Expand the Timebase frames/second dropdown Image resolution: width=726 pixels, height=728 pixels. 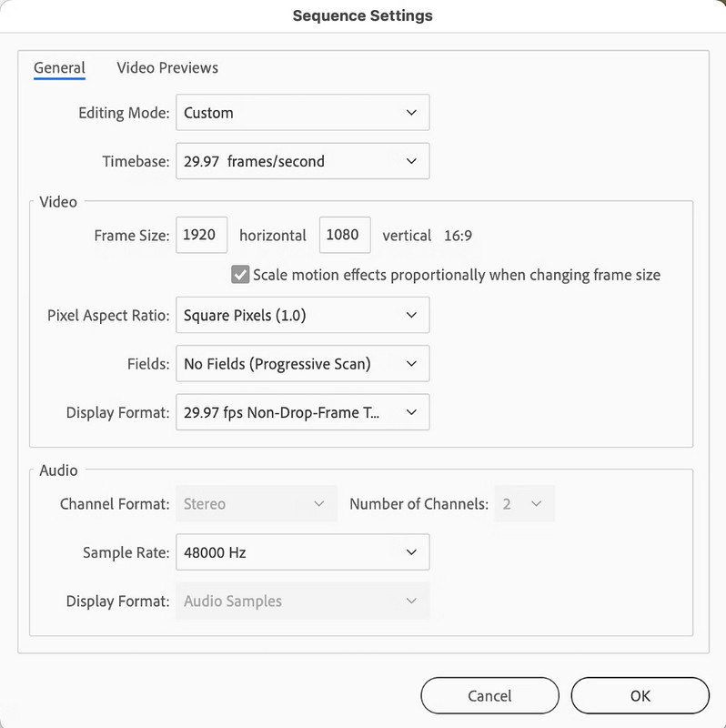[303, 161]
